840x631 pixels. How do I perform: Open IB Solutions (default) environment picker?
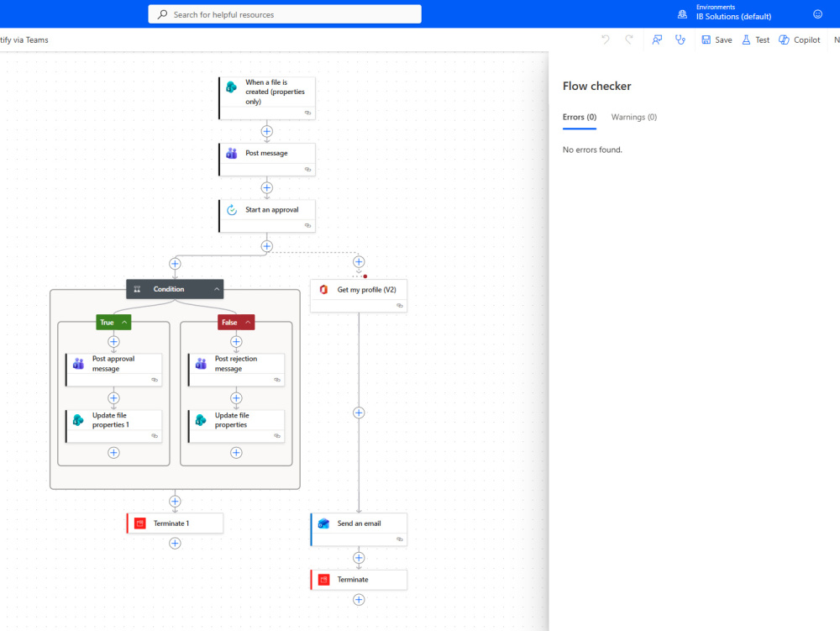(x=733, y=17)
